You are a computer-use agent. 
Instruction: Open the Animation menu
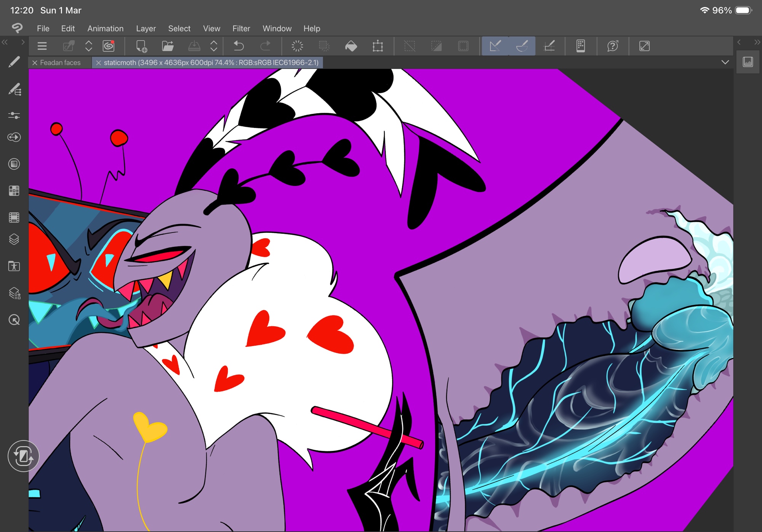tap(105, 29)
